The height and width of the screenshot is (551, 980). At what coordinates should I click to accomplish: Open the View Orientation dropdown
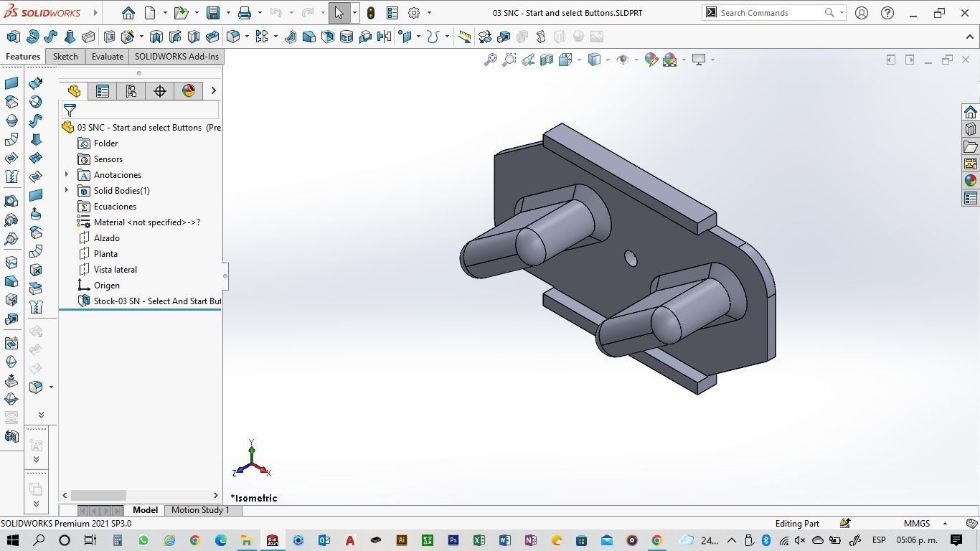click(578, 60)
